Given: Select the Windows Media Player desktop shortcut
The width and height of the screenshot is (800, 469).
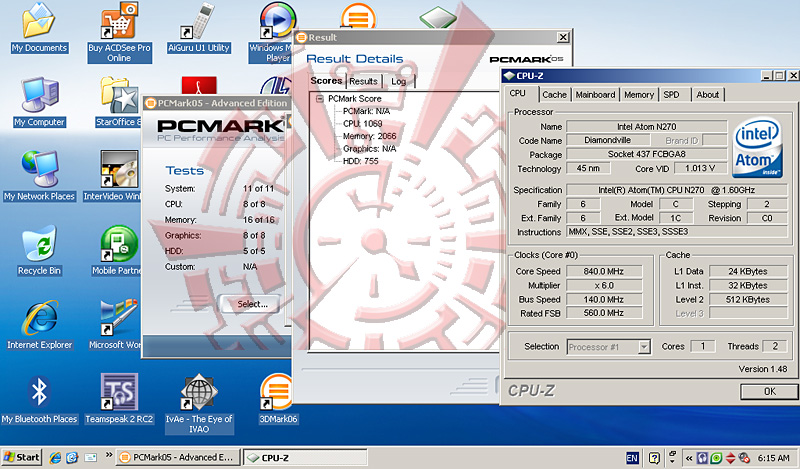Looking at the screenshot, I should coord(276,32).
